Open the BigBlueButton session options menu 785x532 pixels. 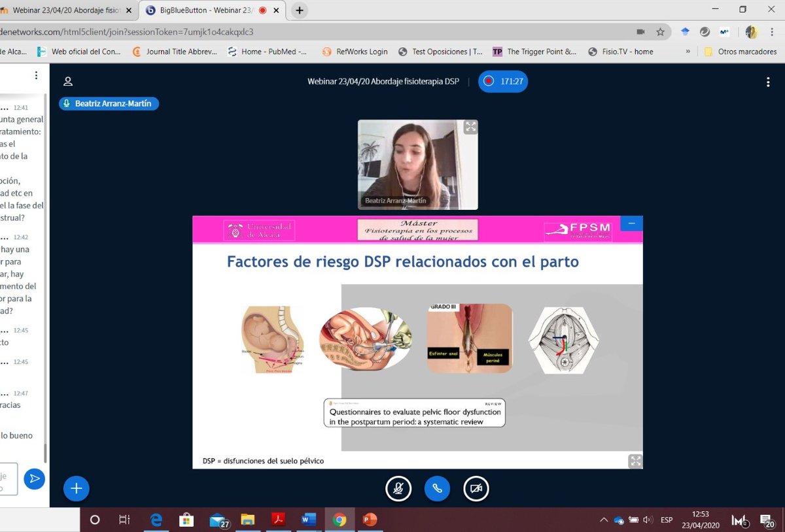click(x=767, y=81)
